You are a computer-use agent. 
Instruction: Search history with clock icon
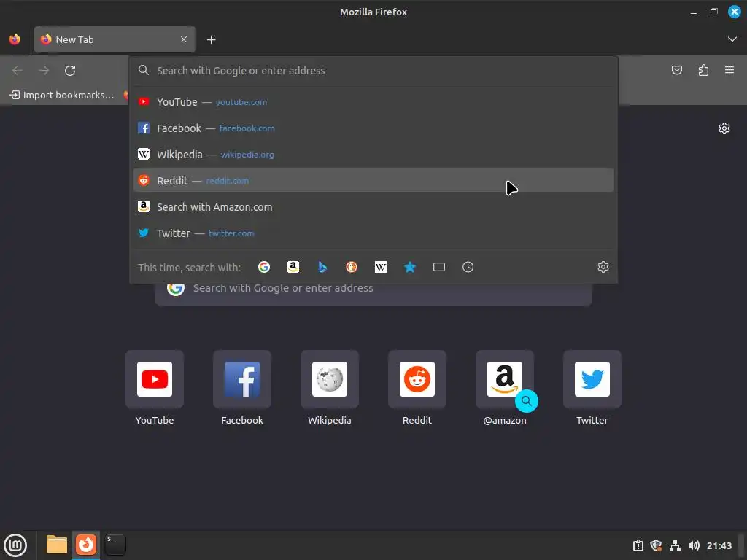(x=468, y=267)
